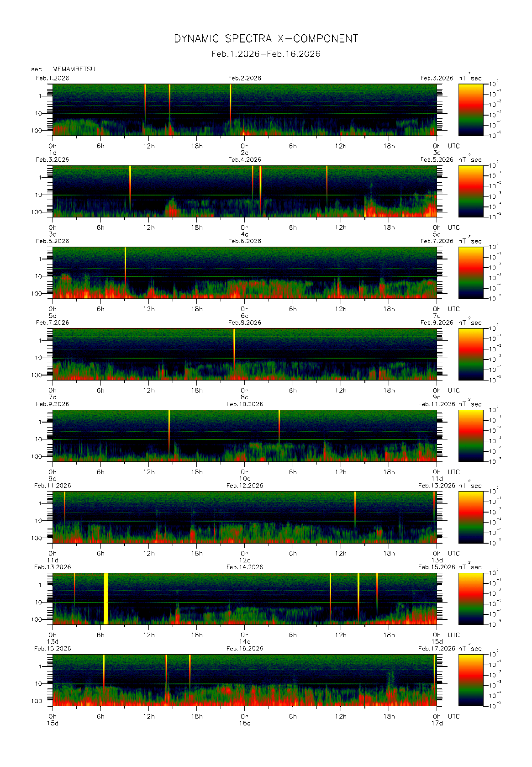Click the colorbar beside the first spectrogram
The image size is (532, 767).
(x=470, y=109)
